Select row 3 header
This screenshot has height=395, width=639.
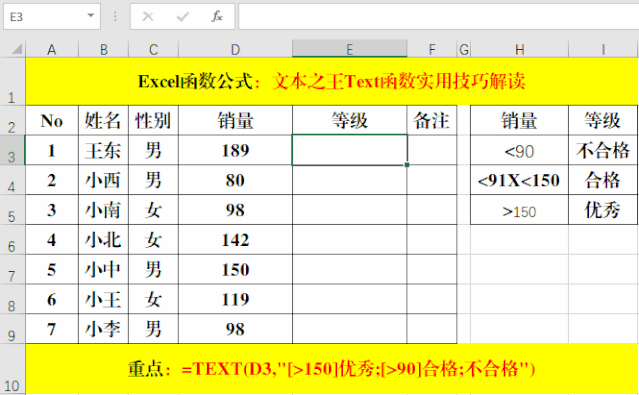(x=12, y=150)
